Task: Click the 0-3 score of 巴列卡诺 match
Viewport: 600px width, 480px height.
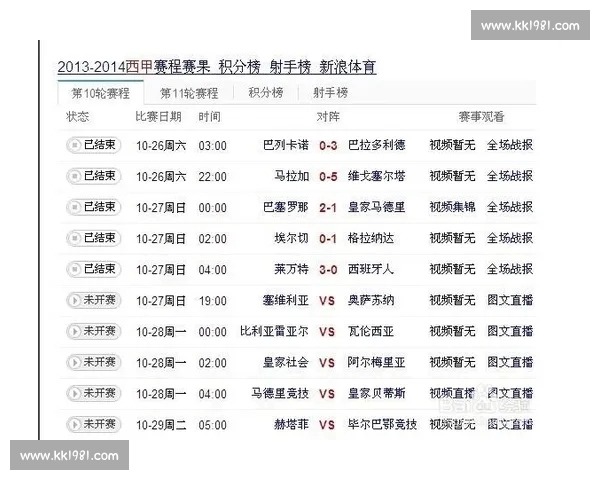Action: click(x=328, y=145)
